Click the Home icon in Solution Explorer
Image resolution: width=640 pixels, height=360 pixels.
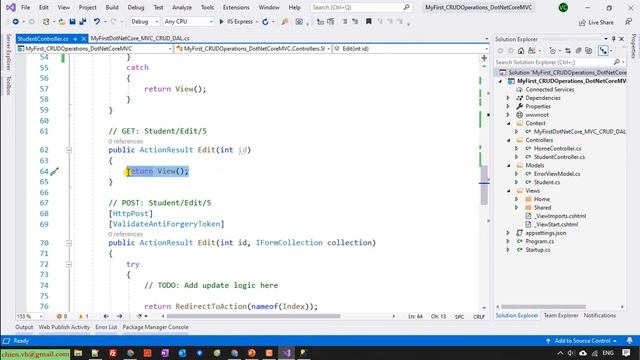521,51
